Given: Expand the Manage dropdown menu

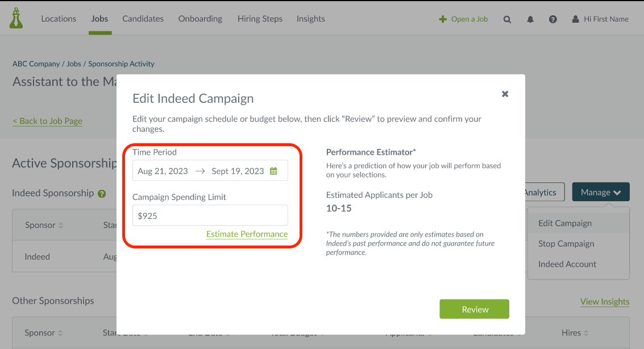Looking at the screenshot, I should click(x=601, y=192).
